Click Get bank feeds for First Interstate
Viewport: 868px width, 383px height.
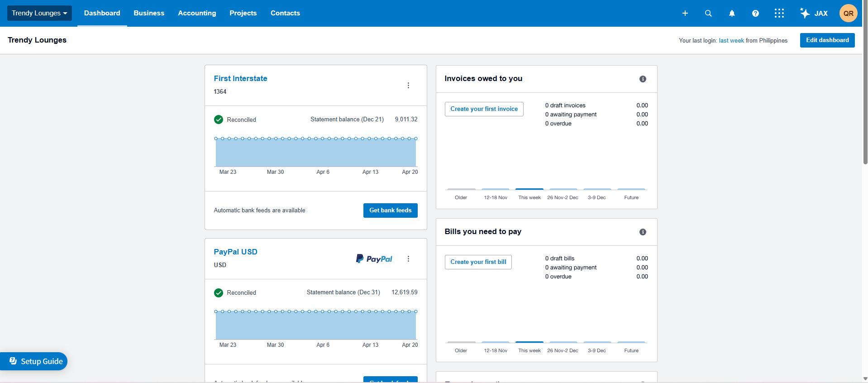click(x=391, y=211)
